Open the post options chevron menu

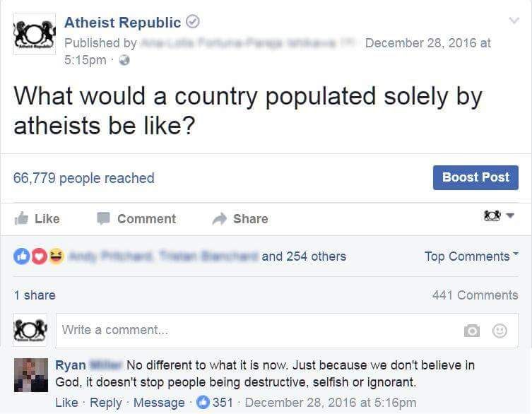pos(514,21)
